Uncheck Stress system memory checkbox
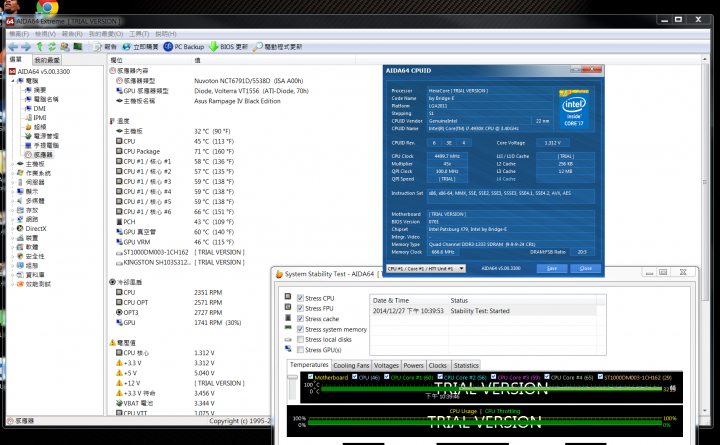 click(x=300, y=329)
